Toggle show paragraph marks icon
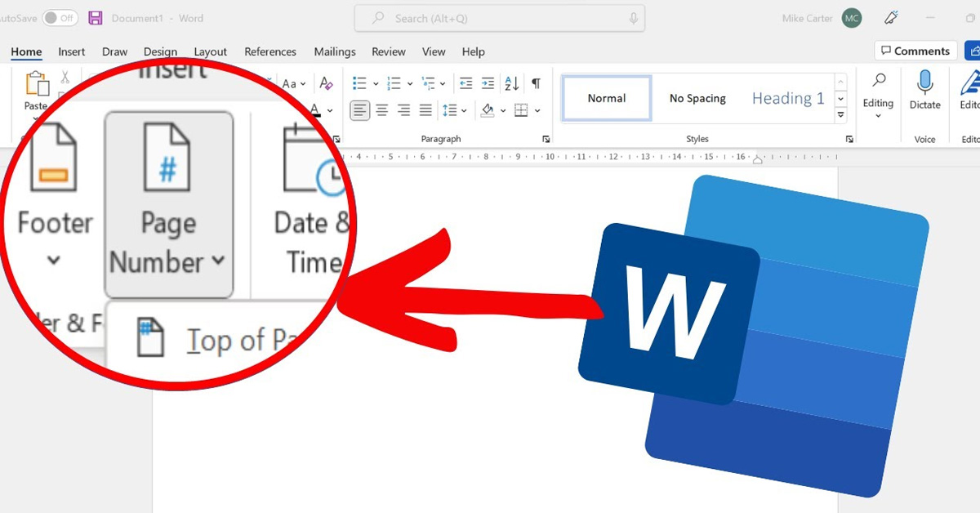This screenshot has height=513, width=980. (536, 83)
